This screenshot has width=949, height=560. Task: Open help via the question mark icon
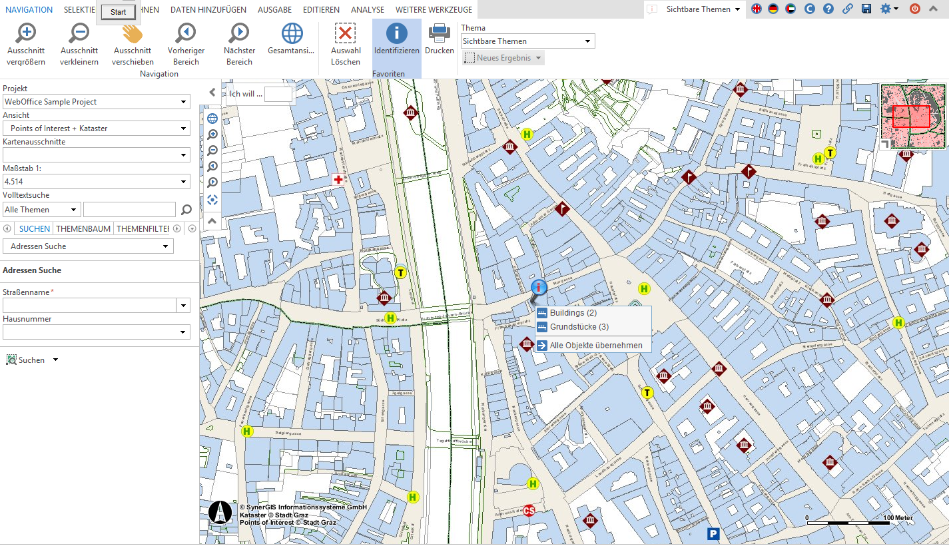click(x=827, y=10)
